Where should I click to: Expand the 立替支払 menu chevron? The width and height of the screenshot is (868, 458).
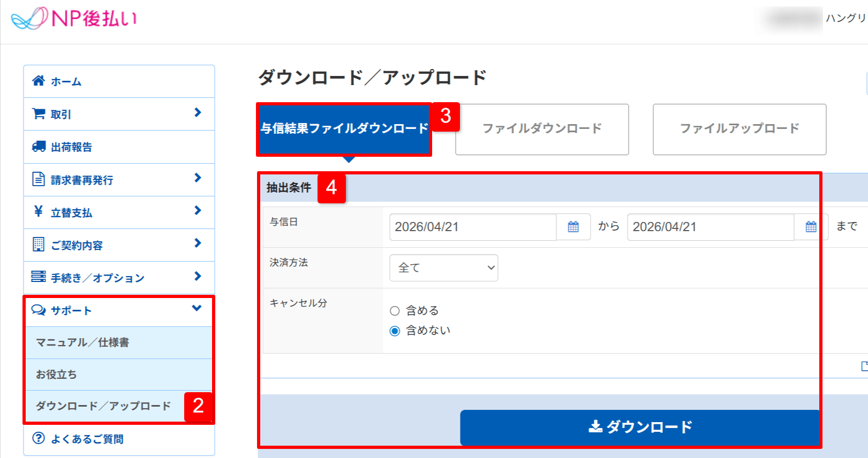point(198,210)
